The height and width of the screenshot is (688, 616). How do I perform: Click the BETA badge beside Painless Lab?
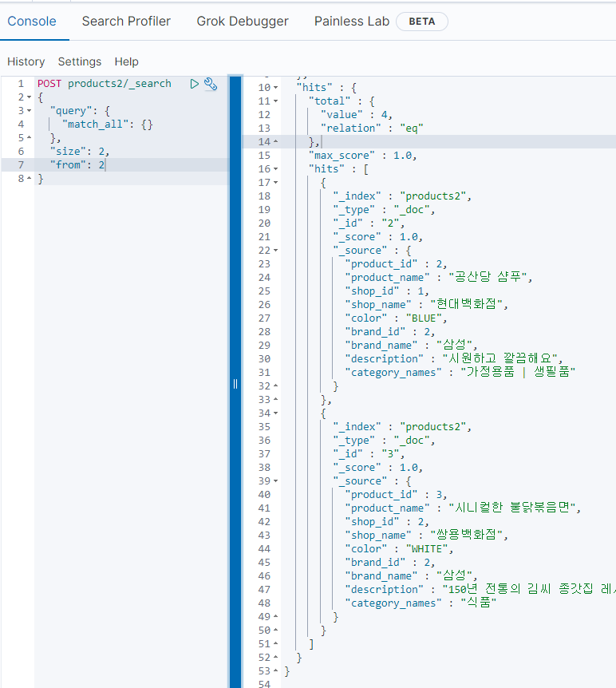tap(421, 22)
